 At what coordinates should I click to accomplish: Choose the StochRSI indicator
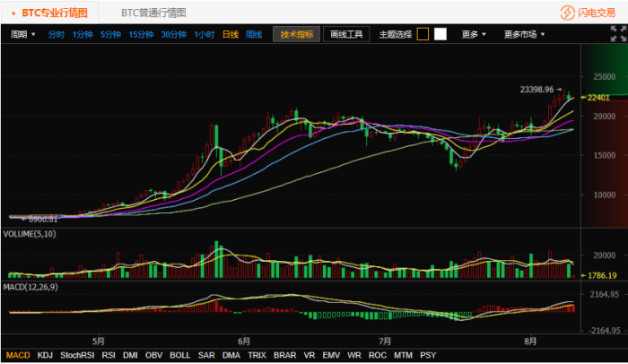click(x=76, y=355)
